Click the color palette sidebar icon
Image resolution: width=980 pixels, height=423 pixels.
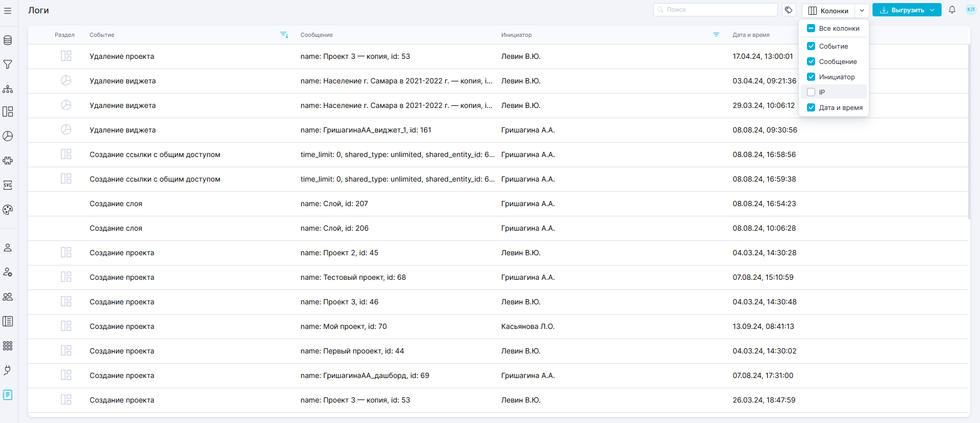(x=8, y=210)
